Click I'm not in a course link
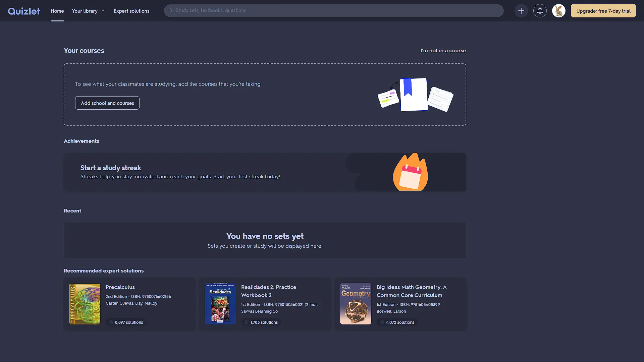The width and height of the screenshot is (644, 362). (x=443, y=51)
